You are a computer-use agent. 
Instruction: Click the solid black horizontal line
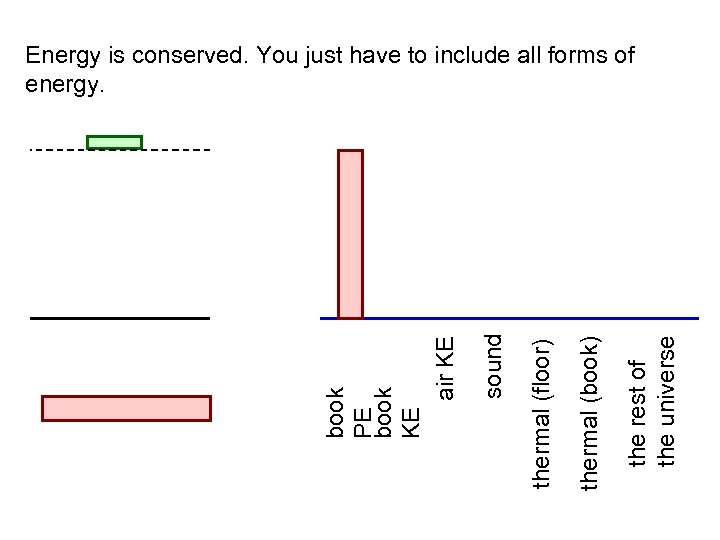(x=120, y=318)
